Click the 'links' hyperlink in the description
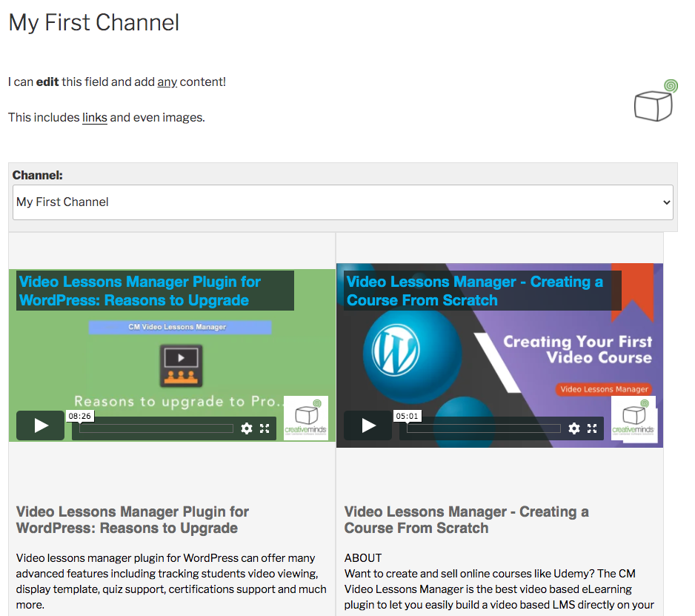695x616 pixels. point(95,118)
